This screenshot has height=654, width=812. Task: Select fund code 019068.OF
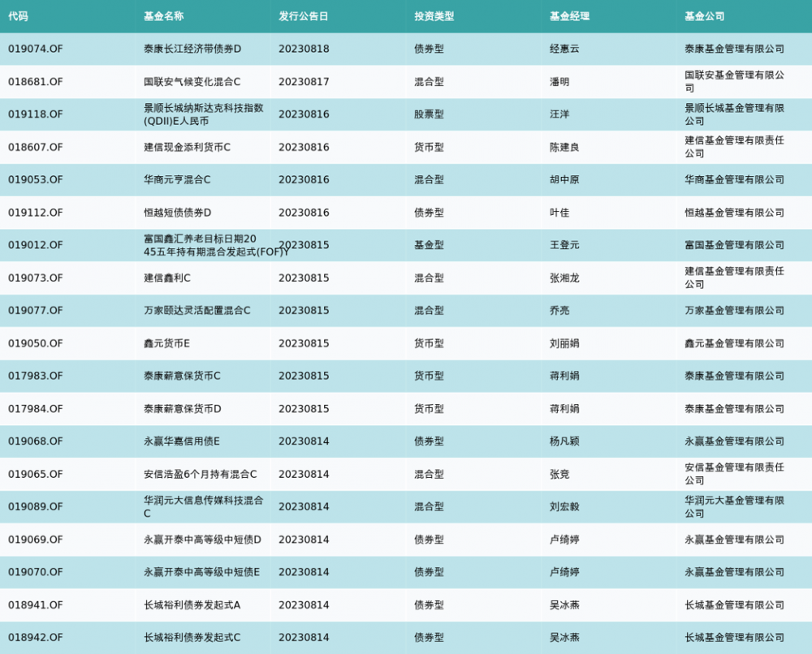tap(35, 441)
